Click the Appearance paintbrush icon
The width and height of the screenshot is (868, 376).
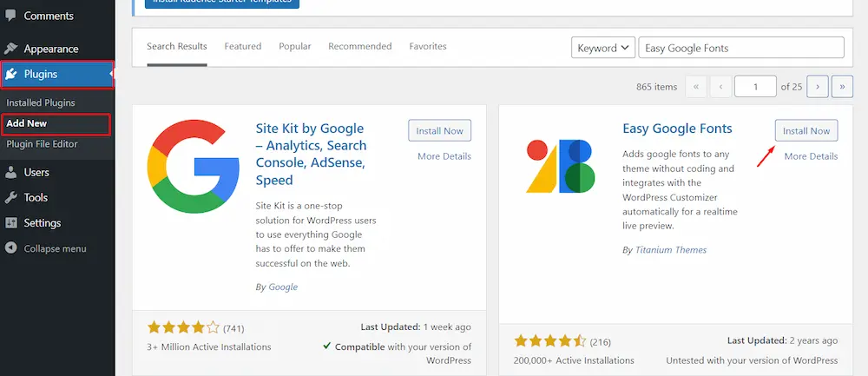coord(10,49)
